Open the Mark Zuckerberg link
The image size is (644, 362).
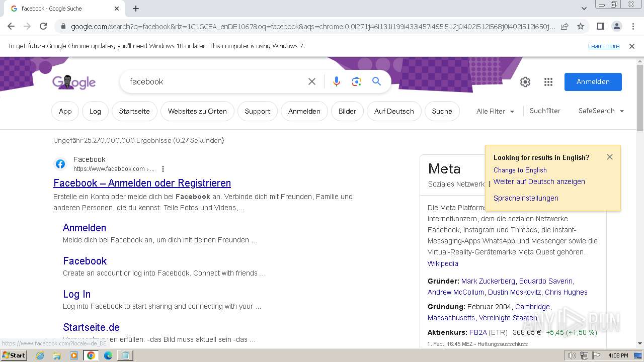click(x=488, y=281)
